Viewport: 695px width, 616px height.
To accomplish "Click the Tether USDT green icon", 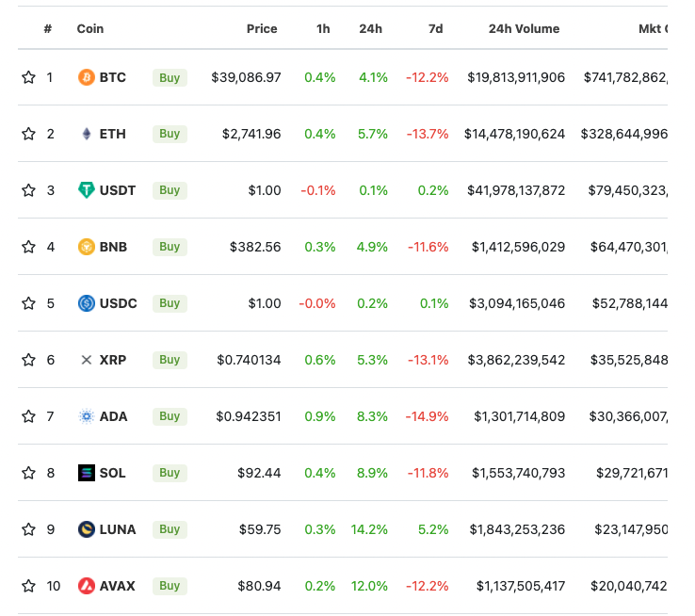I will point(87,190).
